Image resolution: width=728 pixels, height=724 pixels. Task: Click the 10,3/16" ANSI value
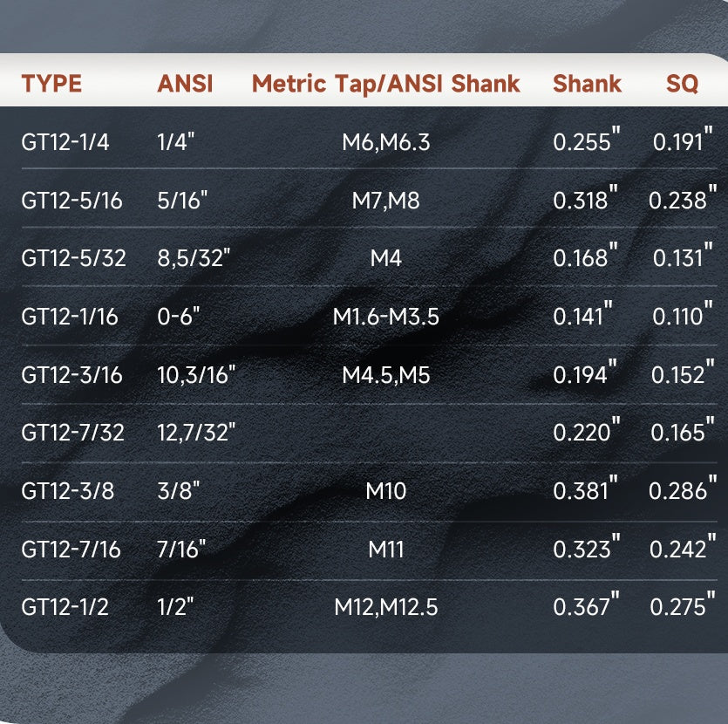coord(196,375)
